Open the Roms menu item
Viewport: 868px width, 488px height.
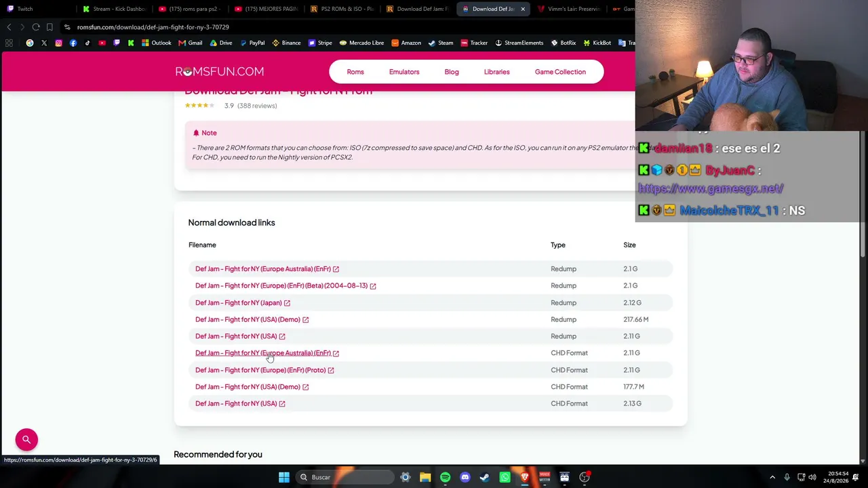(355, 72)
